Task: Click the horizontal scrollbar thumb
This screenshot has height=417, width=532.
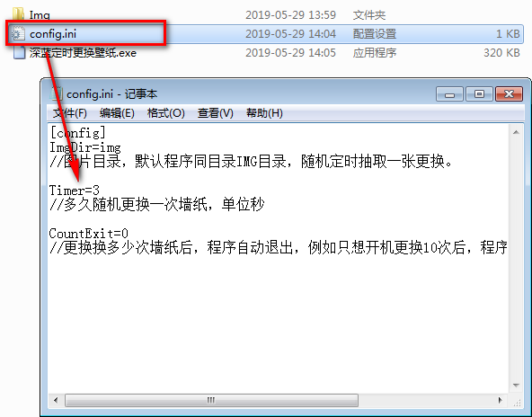Action: (211, 401)
